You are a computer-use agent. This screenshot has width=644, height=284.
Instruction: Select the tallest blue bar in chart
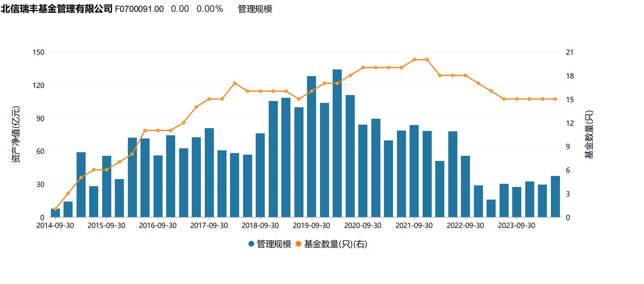click(337, 143)
